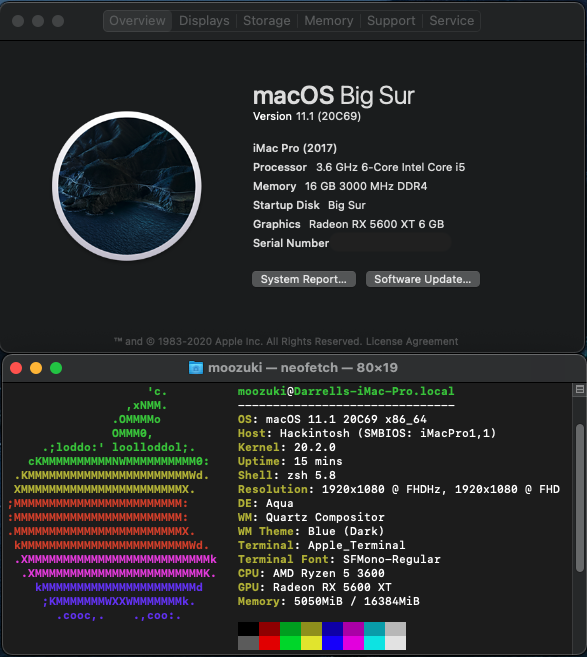Viewport: 587px width, 657px height.
Task: Click the folder proxy icon in Terminal title
Action: [196, 368]
